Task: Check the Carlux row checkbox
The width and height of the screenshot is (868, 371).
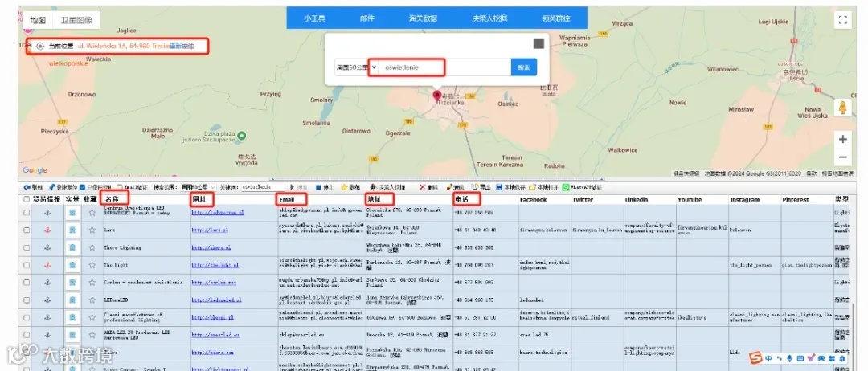Action: [27, 283]
